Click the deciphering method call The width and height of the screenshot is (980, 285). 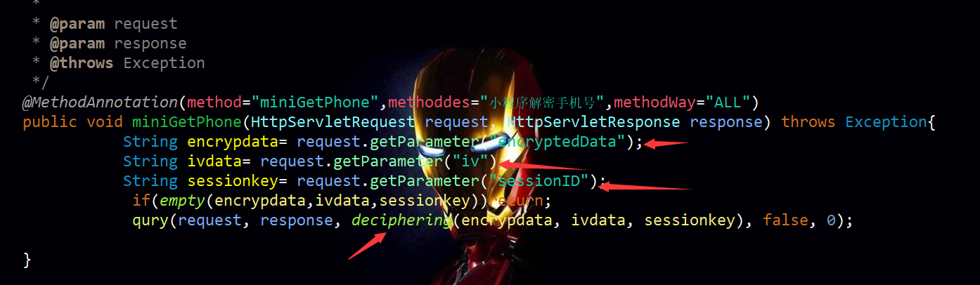click(x=401, y=220)
